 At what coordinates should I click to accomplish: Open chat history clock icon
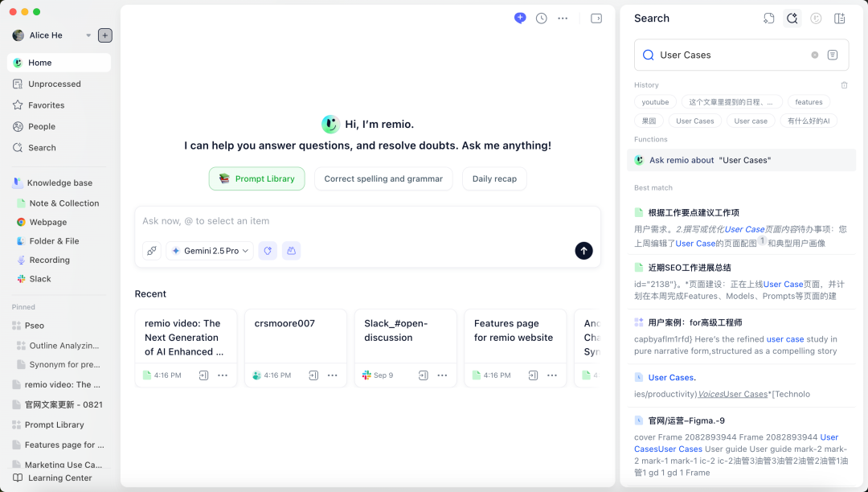click(x=542, y=18)
